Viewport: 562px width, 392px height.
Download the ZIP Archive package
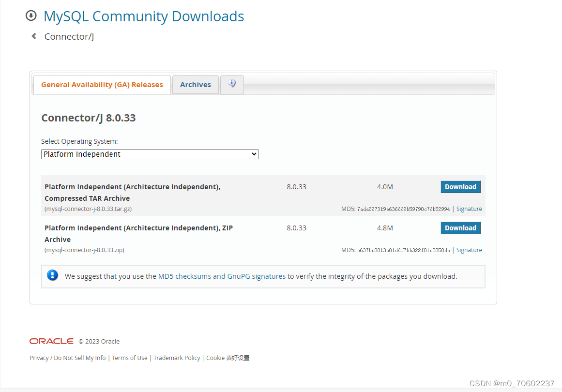click(460, 228)
